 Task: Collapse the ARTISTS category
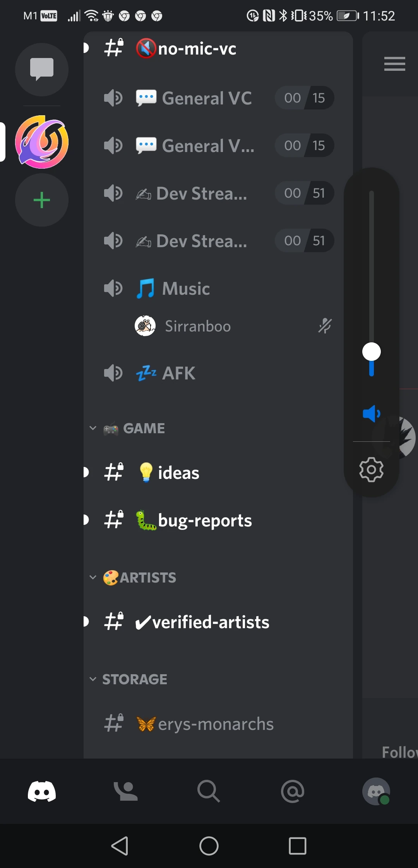coord(93,577)
